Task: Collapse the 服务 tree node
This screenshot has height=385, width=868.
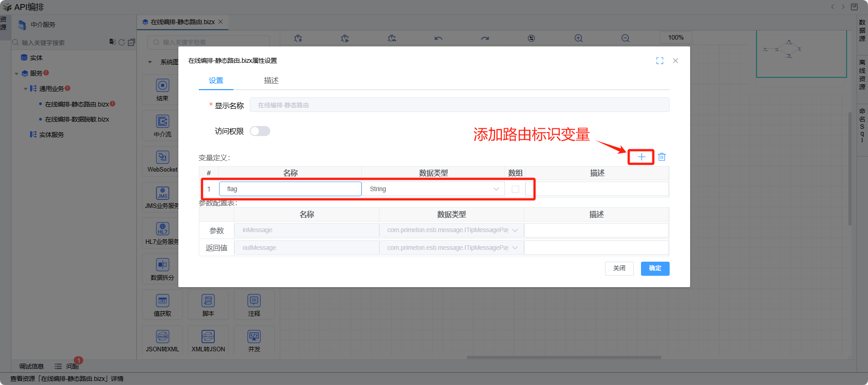Action: 17,74
